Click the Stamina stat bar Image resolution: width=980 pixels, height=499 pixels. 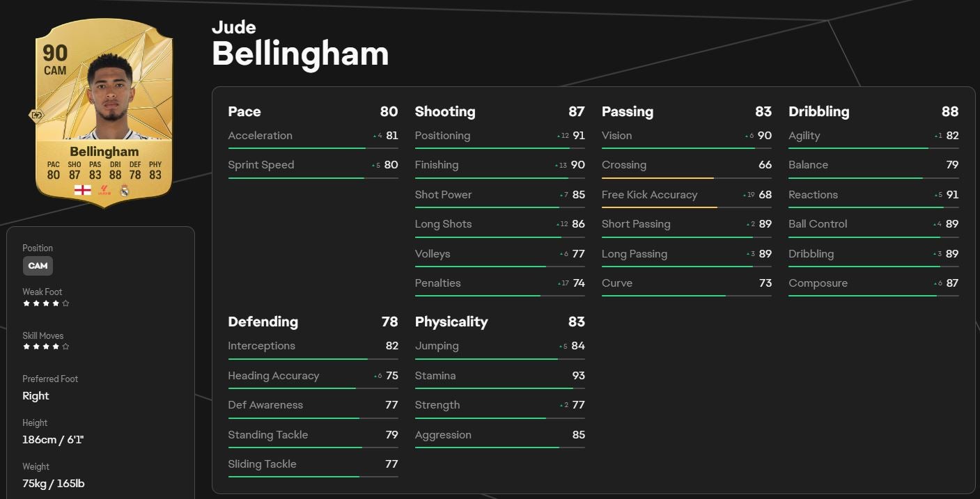point(499,388)
